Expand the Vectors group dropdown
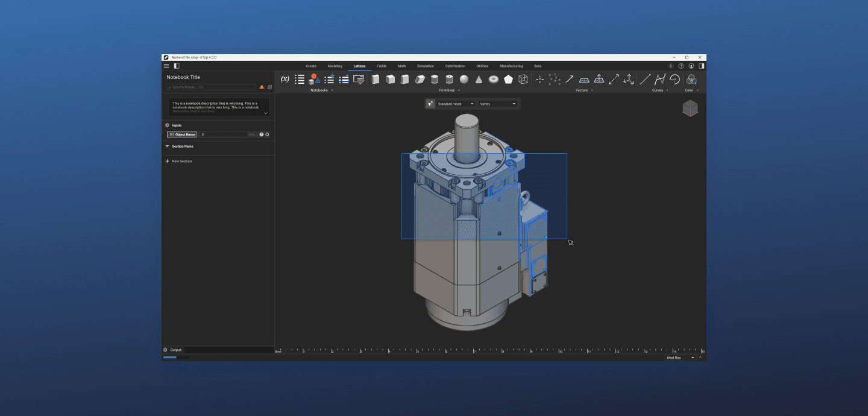Image resolution: width=868 pixels, height=416 pixels. point(592,90)
